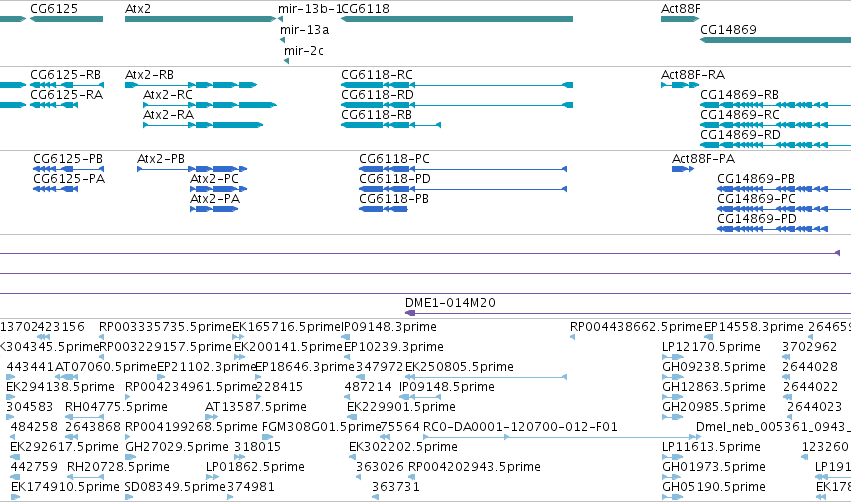Select EST EP10239.3prime

pyautogui.click(x=393, y=347)
